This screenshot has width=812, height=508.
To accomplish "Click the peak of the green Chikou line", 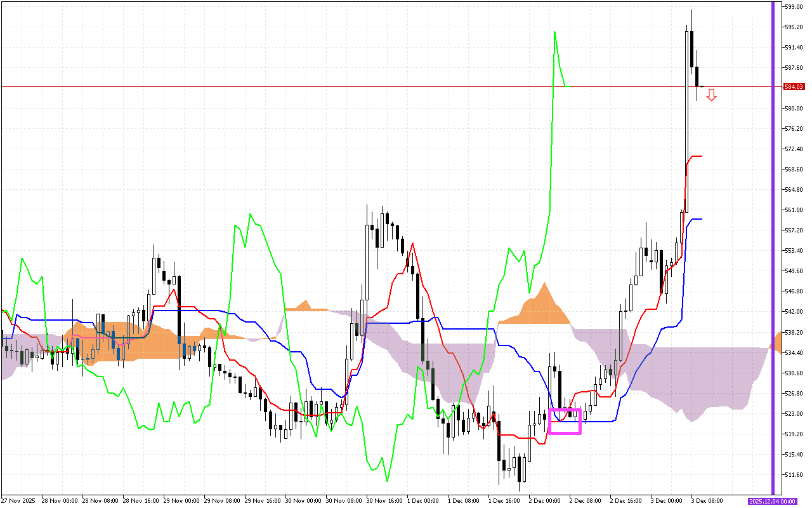I will [x=554, y=32].
